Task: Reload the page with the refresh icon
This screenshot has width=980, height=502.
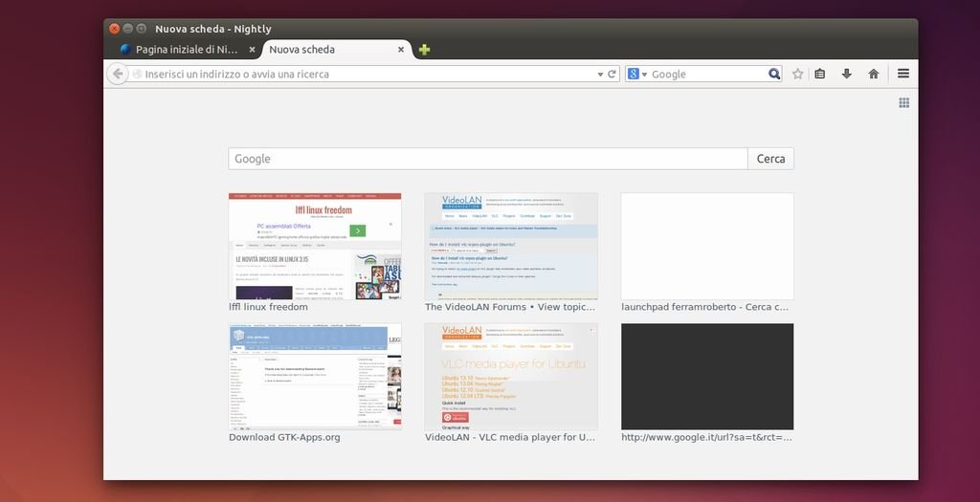Action: click(612, 74)
